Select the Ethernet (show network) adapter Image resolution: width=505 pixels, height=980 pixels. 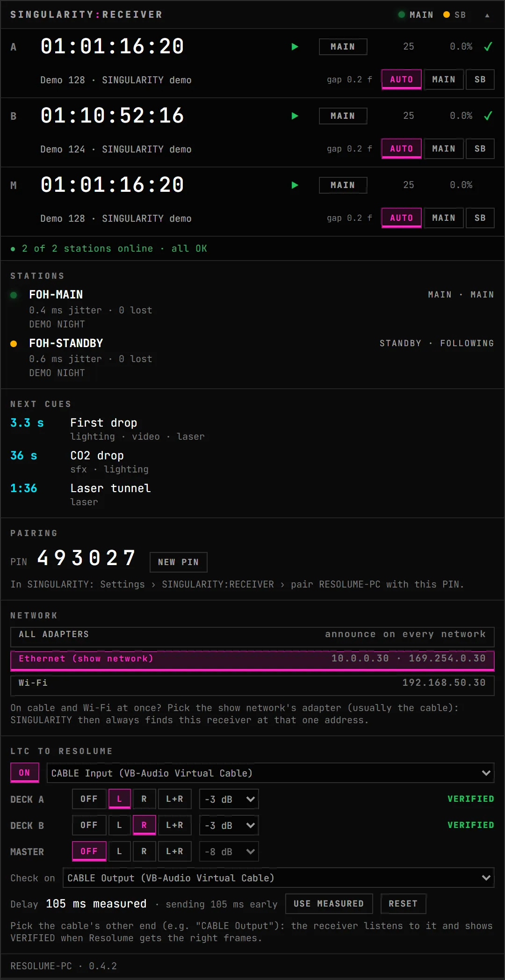point(252,661)
